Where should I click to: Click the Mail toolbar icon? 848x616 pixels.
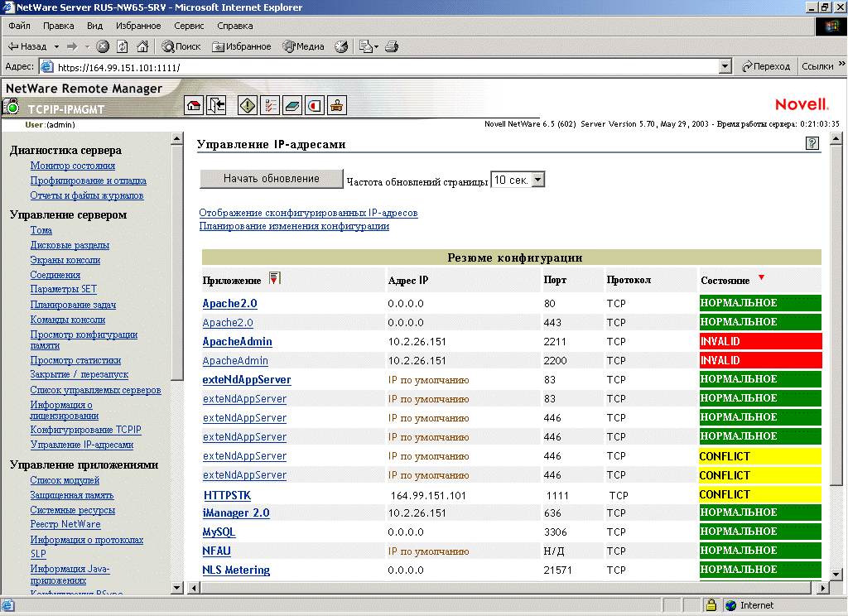[x=366, y=46]
